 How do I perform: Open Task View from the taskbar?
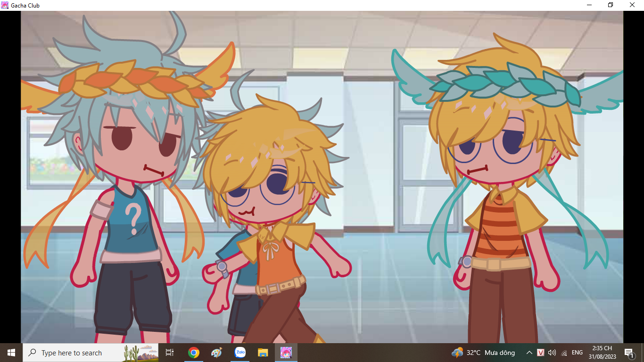click(170, 353)
